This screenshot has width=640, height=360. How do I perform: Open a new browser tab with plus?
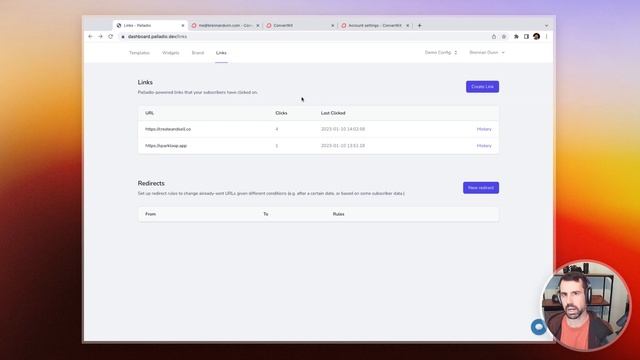[x=419, y=25]
